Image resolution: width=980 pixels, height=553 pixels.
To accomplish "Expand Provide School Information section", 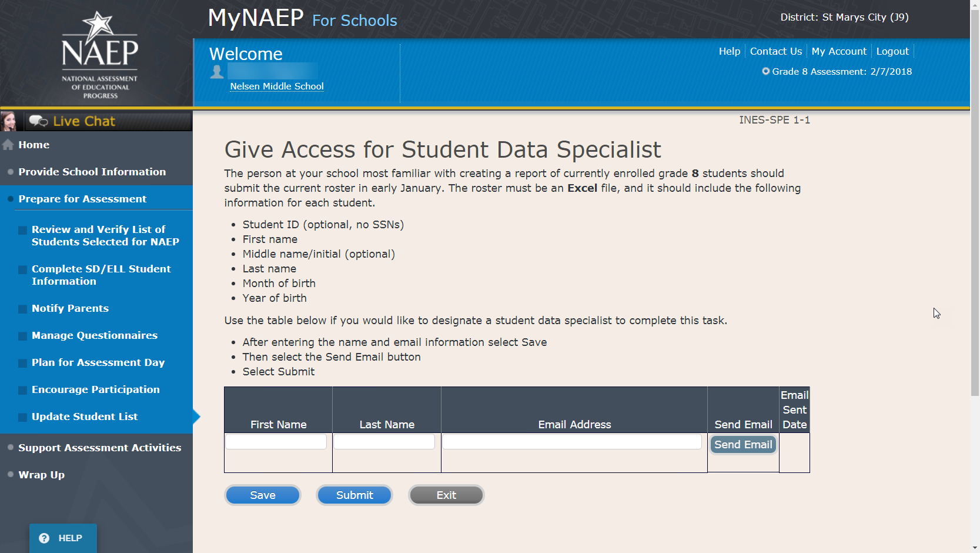I will 92,172.
